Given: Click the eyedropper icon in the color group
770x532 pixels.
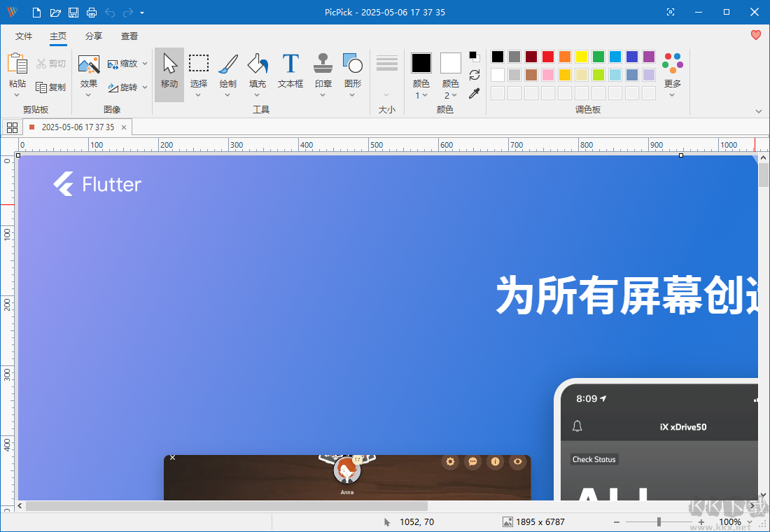Looking at the screenshot, I should click(475, 92).
